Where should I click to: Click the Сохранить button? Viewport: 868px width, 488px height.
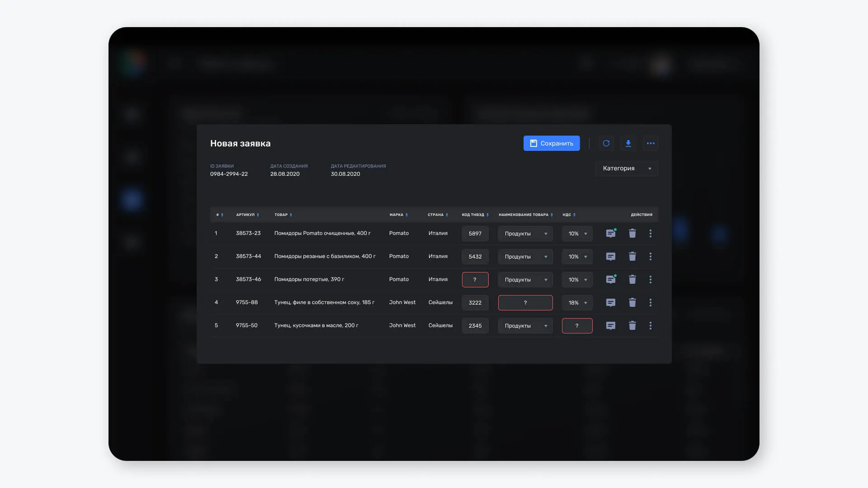tap(552, 143)
